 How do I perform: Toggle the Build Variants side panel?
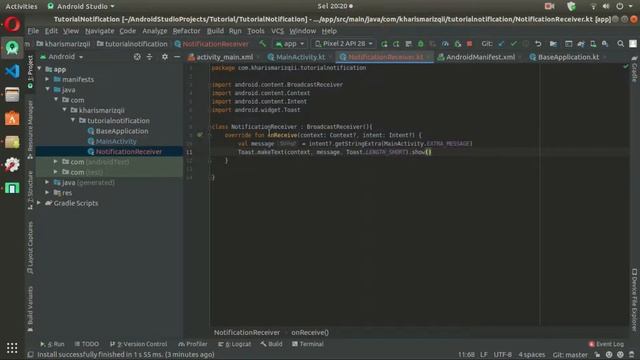pos(30,309)
